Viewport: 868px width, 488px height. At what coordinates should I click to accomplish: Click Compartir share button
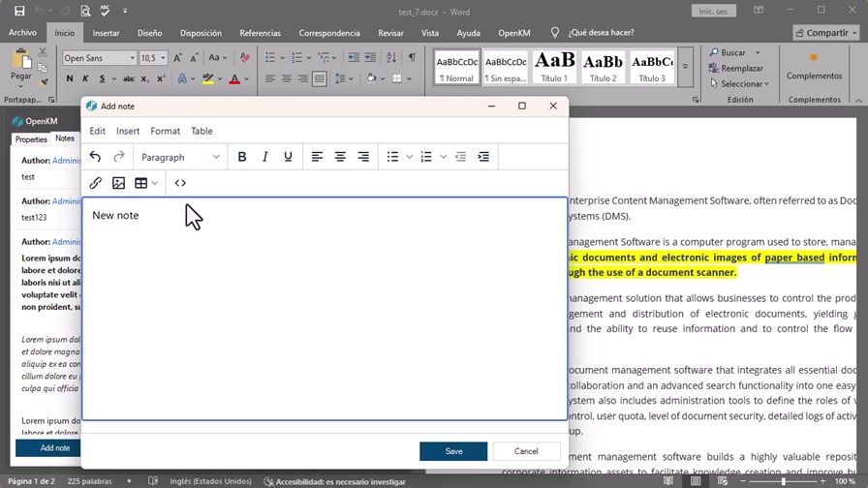pos(826,33)
